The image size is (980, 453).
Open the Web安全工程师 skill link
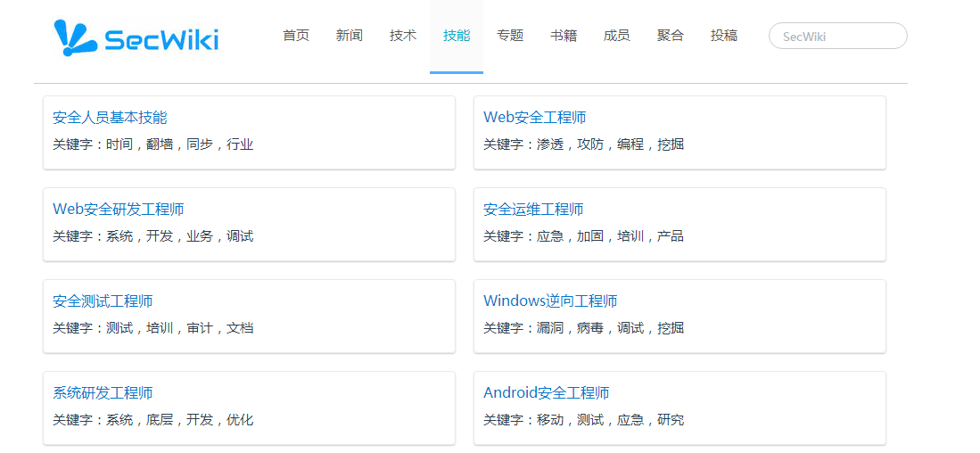tap(535, 118)
